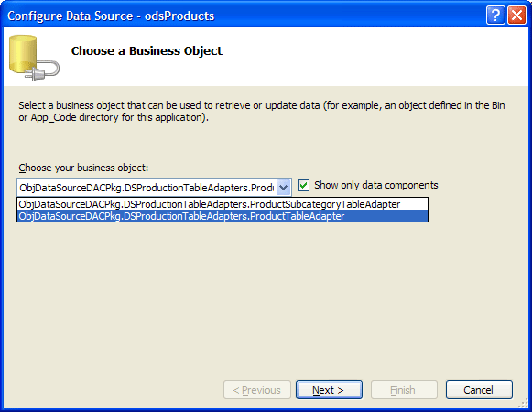Image resolution: width=532 pixels, height=412 pixels.
Task: Click into the business object combo box field
Action: click(x=147, y=188)
